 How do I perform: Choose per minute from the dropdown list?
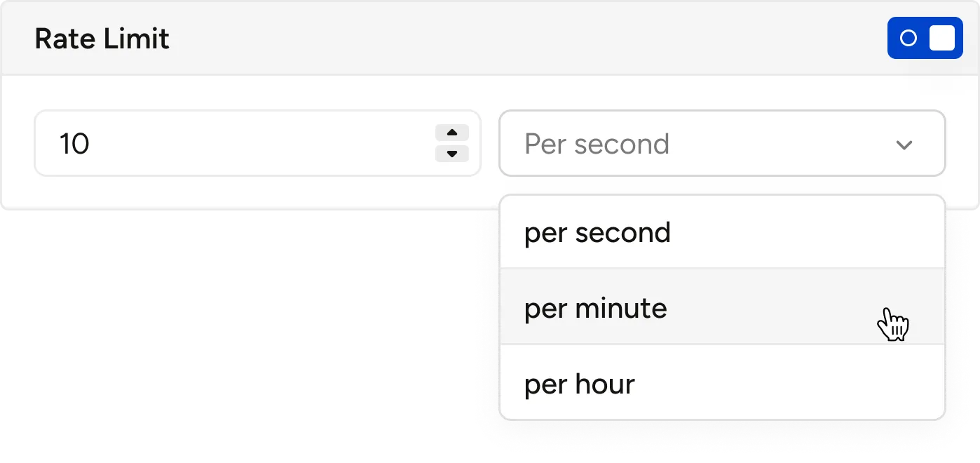[722, 307]
